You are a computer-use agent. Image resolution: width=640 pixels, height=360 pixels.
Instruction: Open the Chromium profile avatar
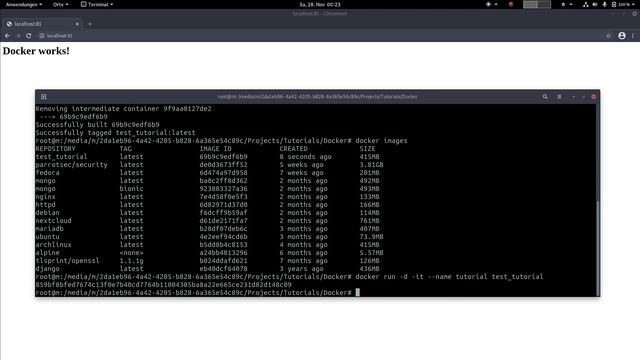coord(622,36)
